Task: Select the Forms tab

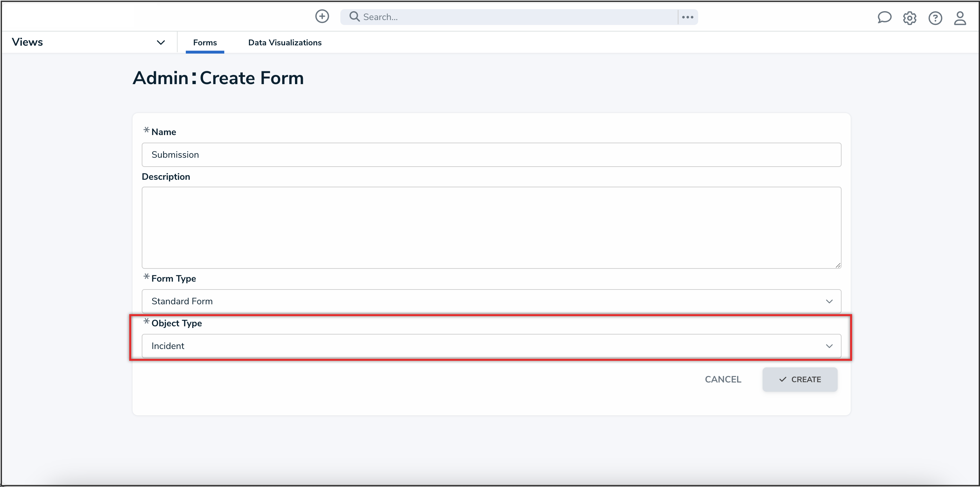Action: [205, 42]
